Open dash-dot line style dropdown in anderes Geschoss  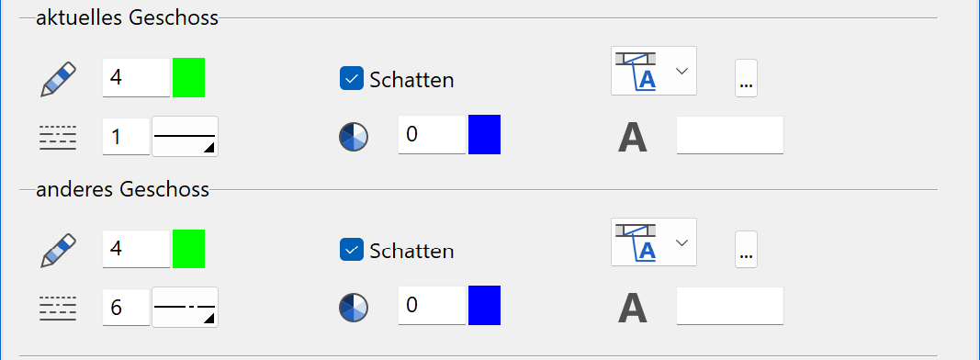coord(185,307)
